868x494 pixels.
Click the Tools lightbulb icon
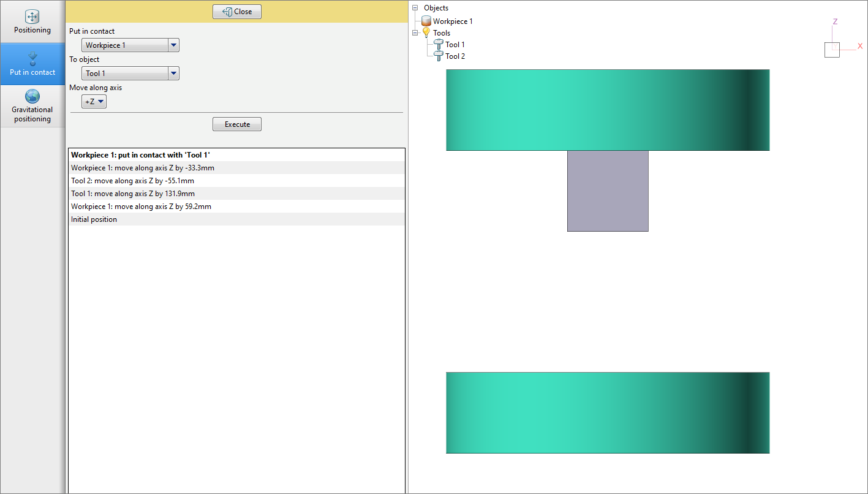point(426,32)
